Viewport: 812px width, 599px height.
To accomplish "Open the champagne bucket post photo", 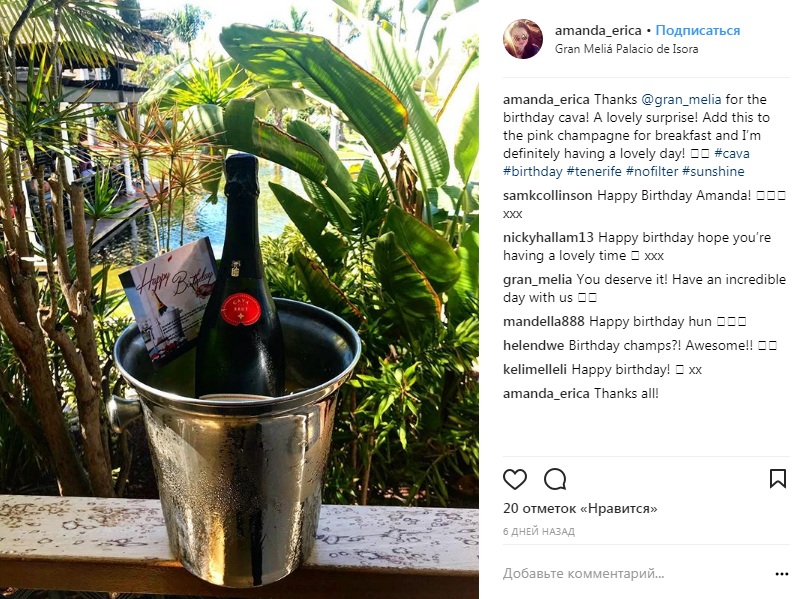I will [x=239, y=299].
